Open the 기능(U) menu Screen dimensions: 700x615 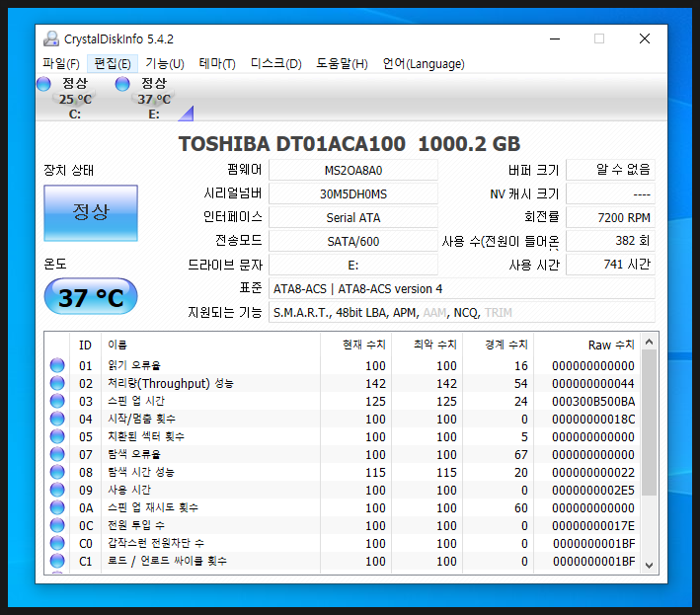165,64
